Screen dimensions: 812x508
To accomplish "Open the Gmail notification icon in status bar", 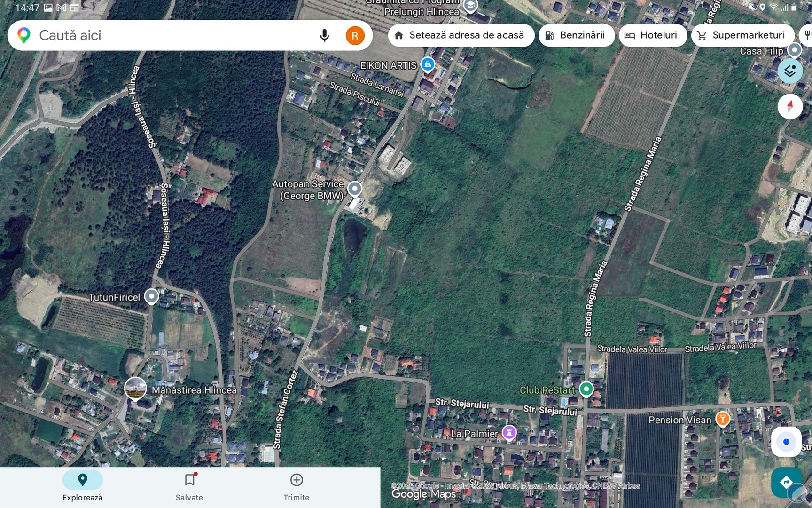I will click(x=61, y=8).
